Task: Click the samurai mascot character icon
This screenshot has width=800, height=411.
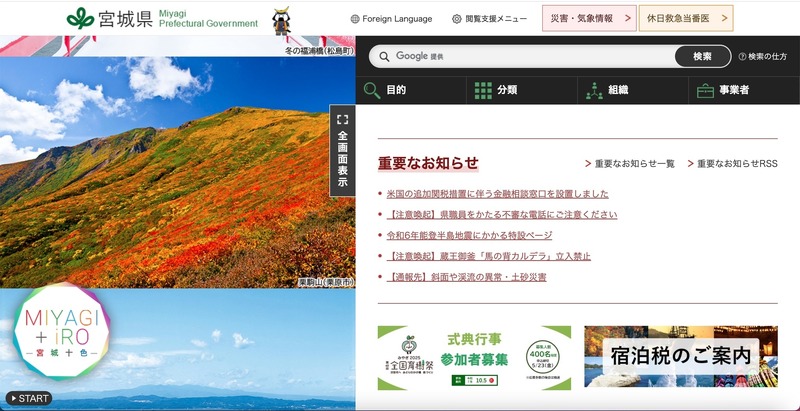Action: 282,19
